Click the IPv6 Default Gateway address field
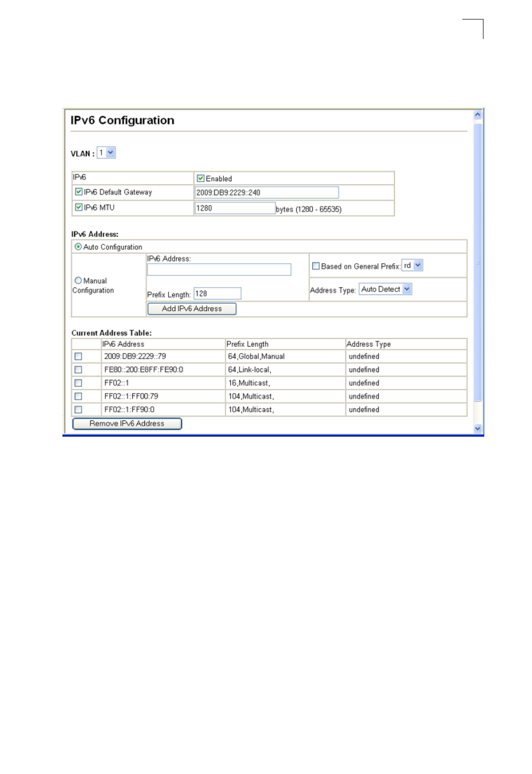 [x=267, y=192]
